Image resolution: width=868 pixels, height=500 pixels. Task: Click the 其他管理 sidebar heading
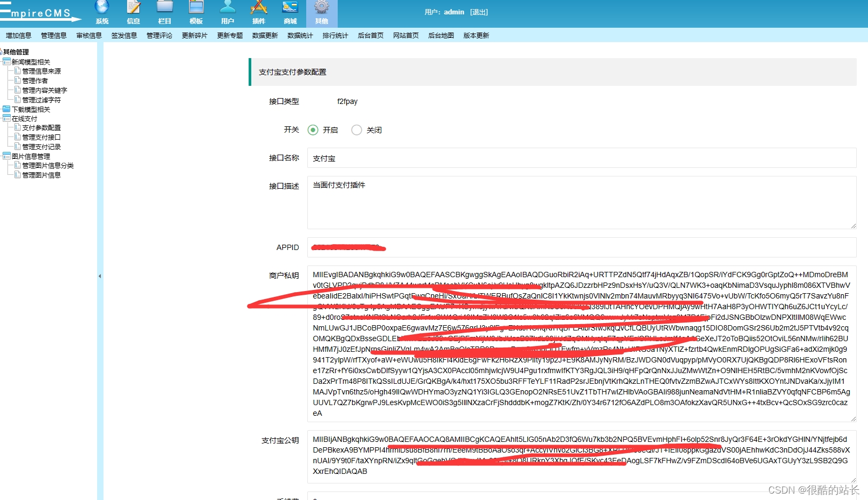(x=16, y=52)
